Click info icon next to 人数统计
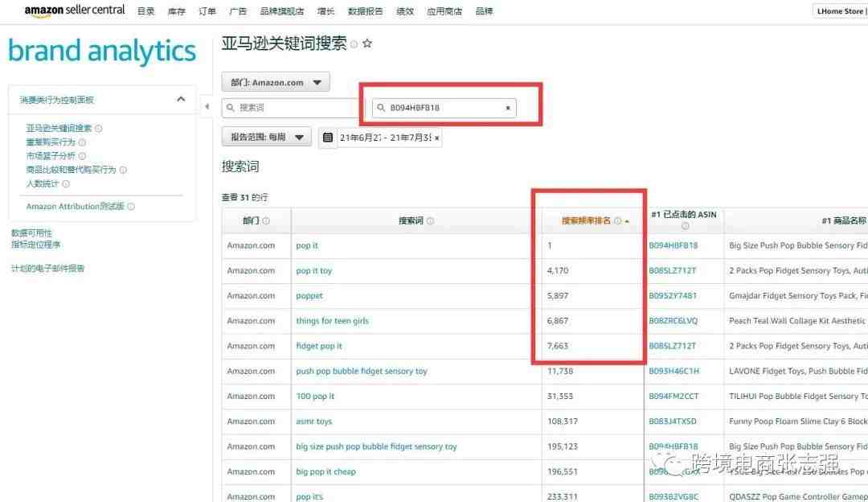This screenshot has width=868, height=502. pyautogui.click(x=66, y=184)
